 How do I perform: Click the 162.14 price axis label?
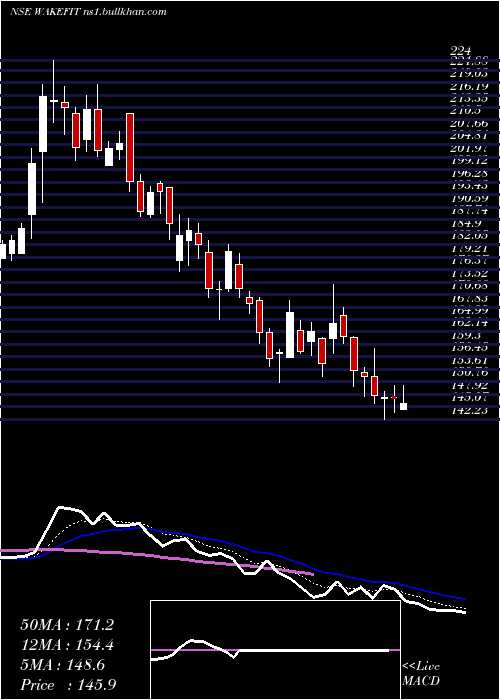point(469,322)
